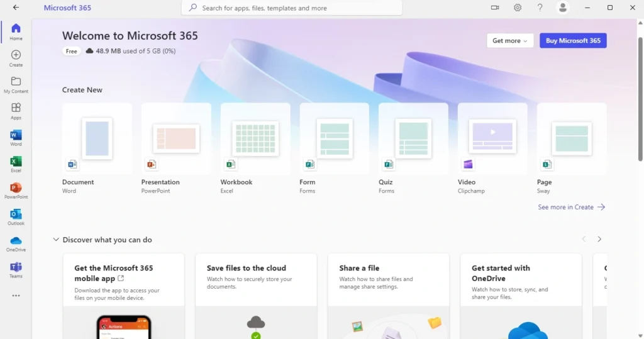Click the Microsoft 365 title text
This screenshot has width=644, height=339.
[x=67, y=8]
